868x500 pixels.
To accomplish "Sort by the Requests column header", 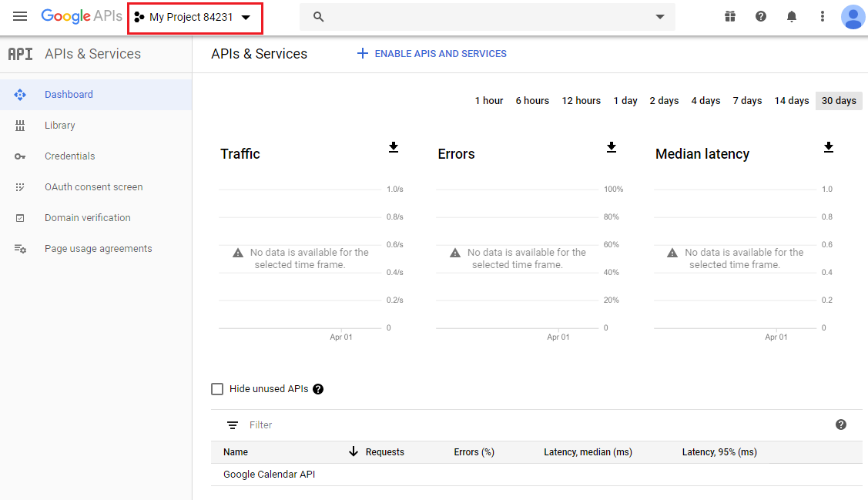I will tap(385, 452).
